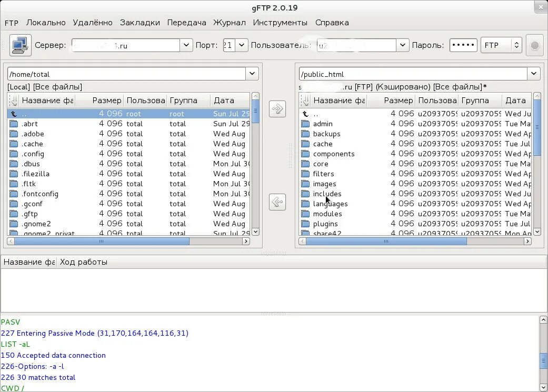Select the remote images folder icon
Viewport: 548px width, 392px height.
click(305, 184)
